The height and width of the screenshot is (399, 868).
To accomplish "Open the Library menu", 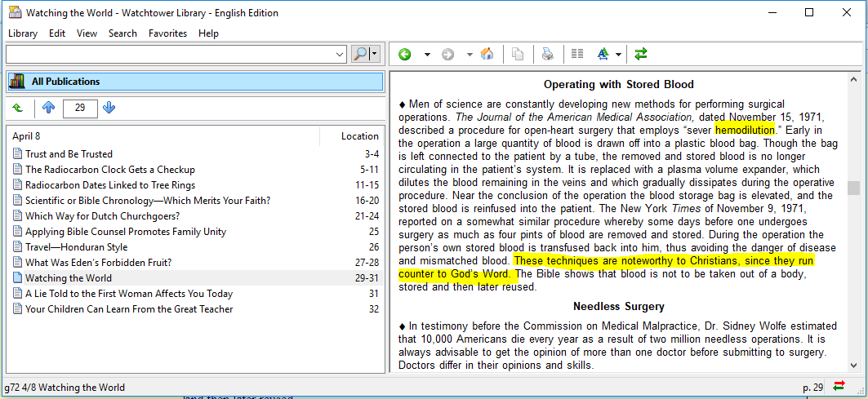I will 23,33.
